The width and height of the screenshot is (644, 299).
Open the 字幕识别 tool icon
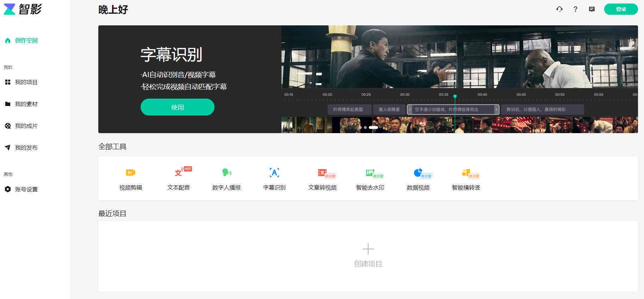(274, 173)
